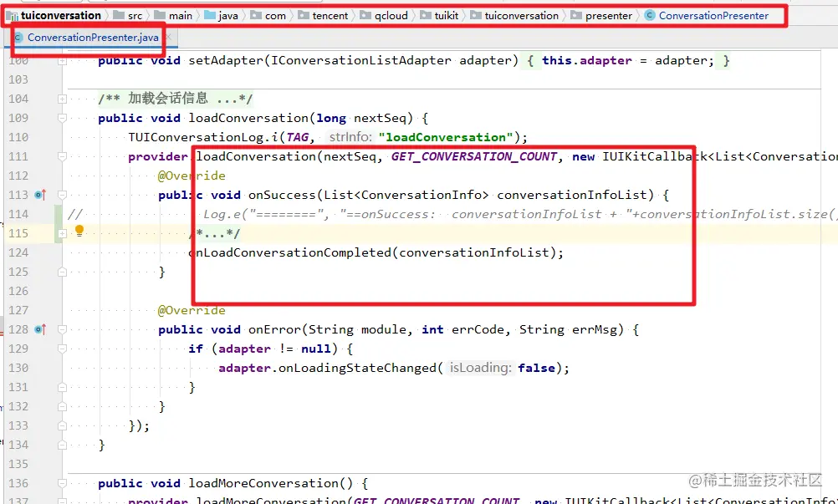Open the tencent breadcrumb folder

coord(324,16)
